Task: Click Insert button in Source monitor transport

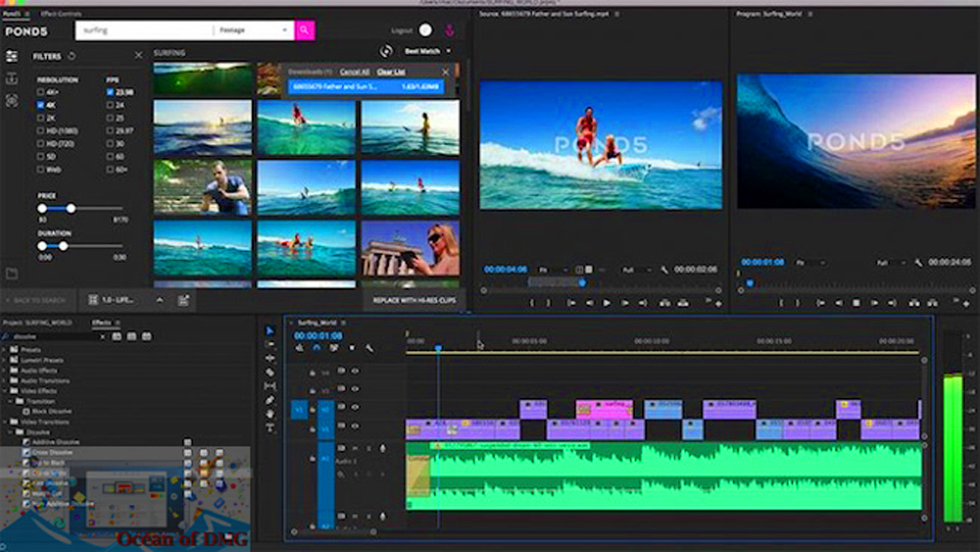Action: [665, 303]
